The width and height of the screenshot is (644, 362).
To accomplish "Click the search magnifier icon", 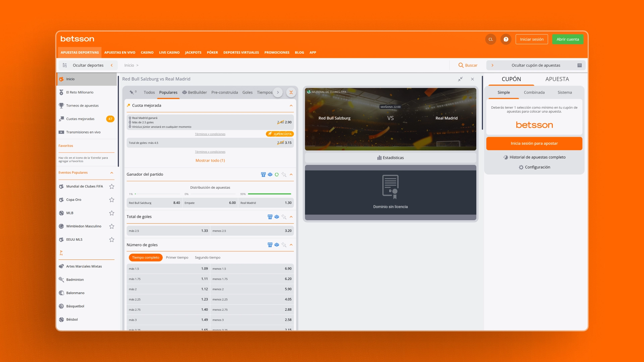I will [x=461, y=65].
